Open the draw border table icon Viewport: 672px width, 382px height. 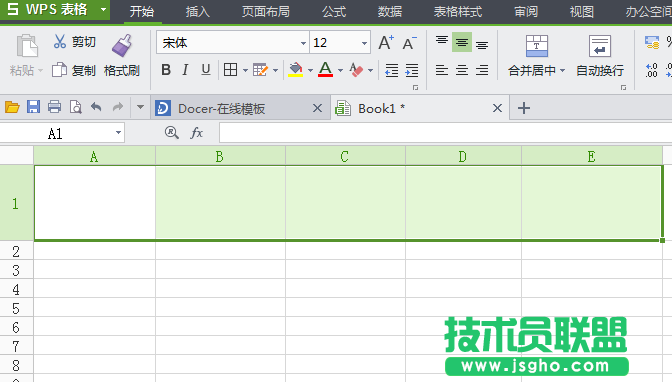tap(260, 69)
